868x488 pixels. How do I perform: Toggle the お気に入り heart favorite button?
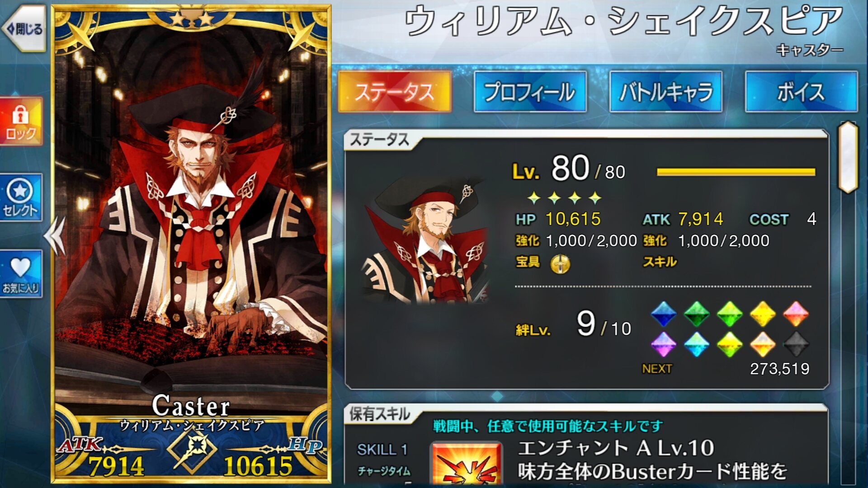(21, 274)
